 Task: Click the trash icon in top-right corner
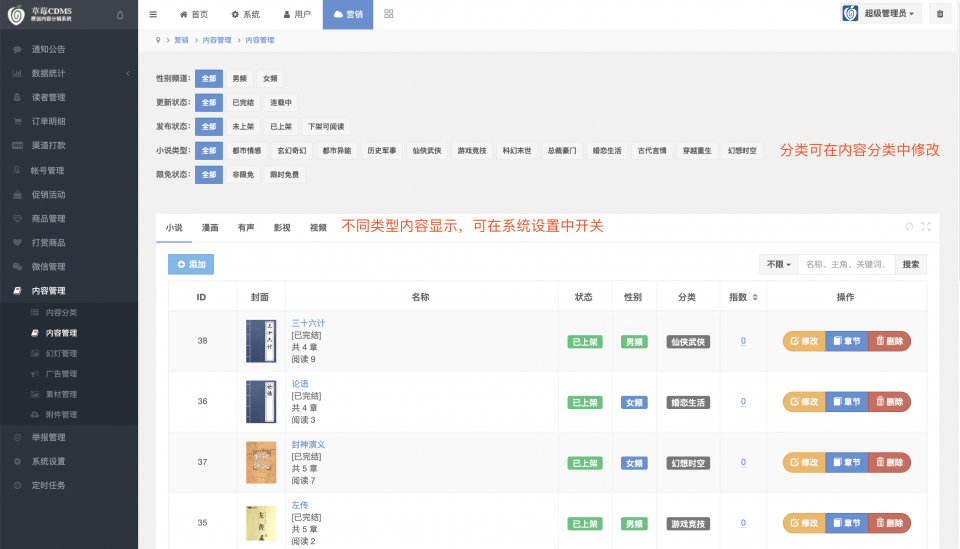(x=939, y=14)
